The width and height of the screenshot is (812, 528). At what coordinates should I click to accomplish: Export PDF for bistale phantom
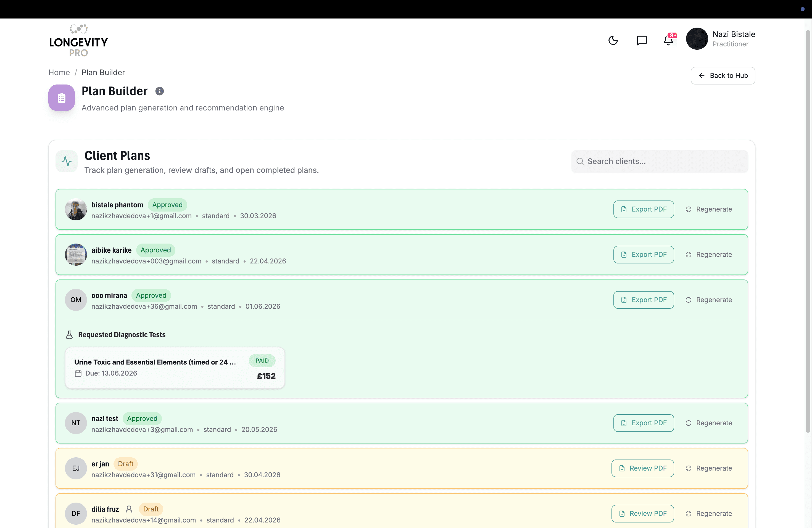click(x=644, y=209)
